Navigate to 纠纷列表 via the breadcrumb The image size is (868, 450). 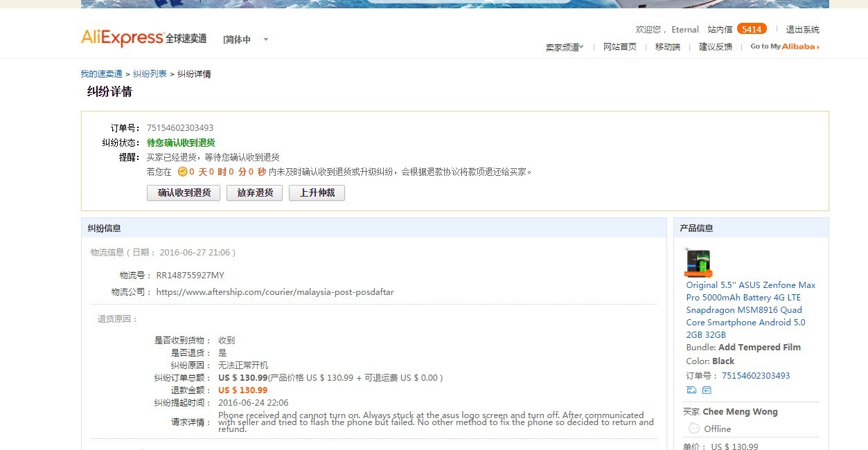tap(148, 73)
